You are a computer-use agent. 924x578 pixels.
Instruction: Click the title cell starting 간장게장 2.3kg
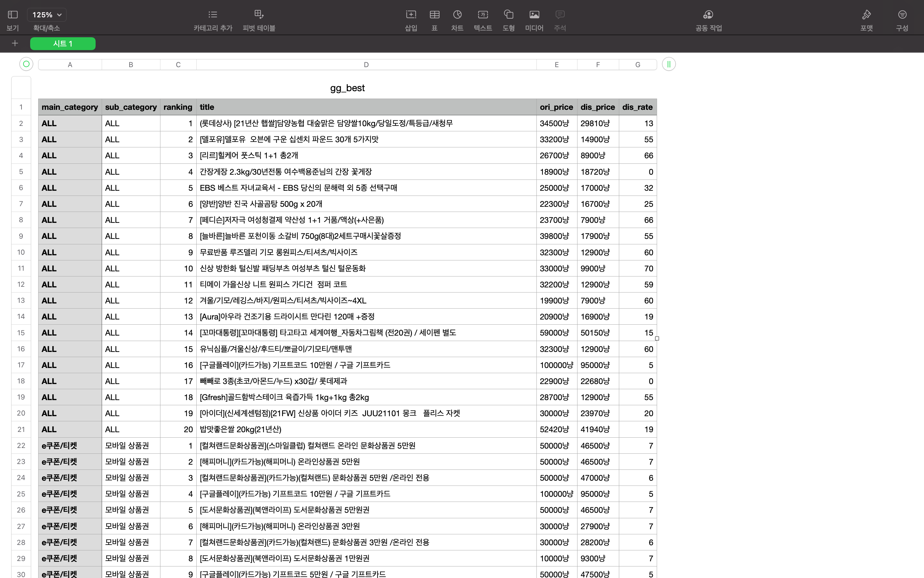click(366, 172)
